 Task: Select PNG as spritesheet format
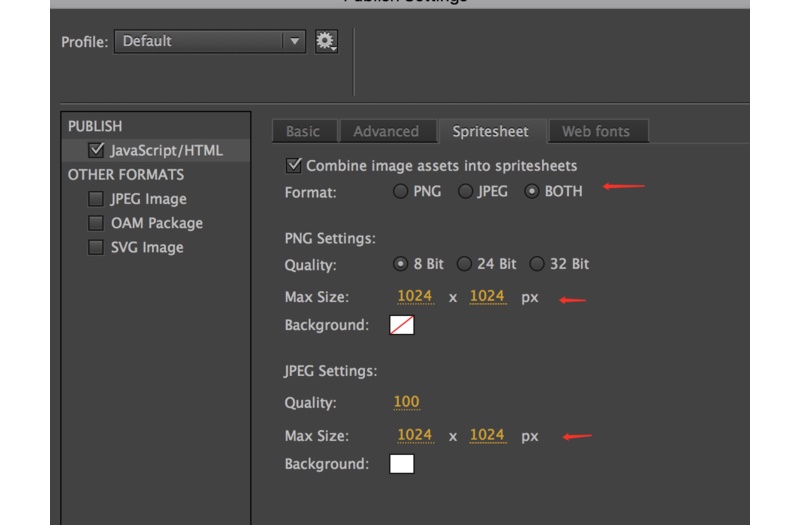401,191
